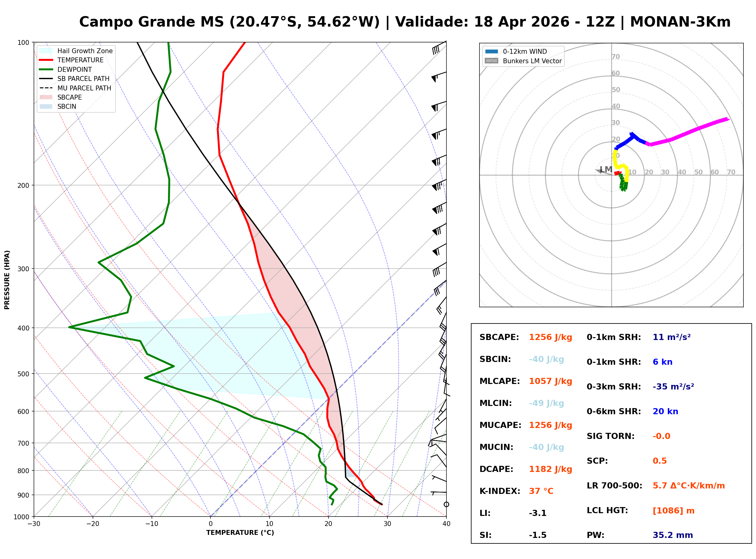Click the TEMPERATURE (°C) axis label
The image size is (756, 559).
click(x=240, y=533)
